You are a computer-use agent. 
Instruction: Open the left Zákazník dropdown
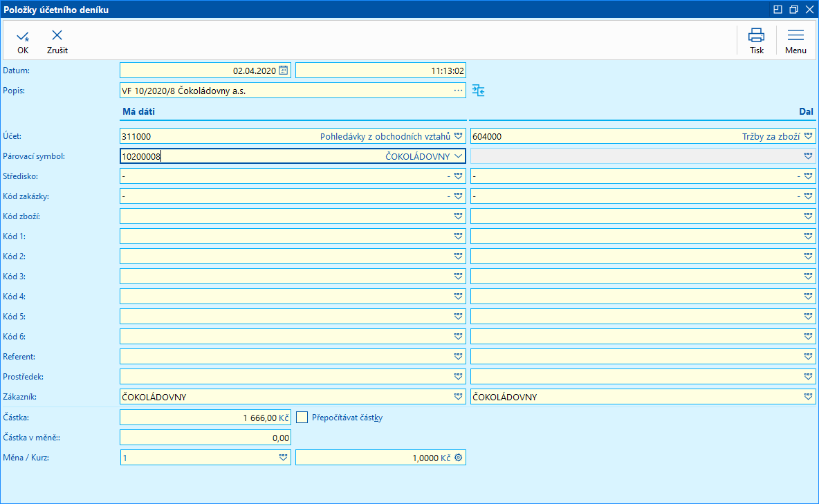tap(458, 397)
